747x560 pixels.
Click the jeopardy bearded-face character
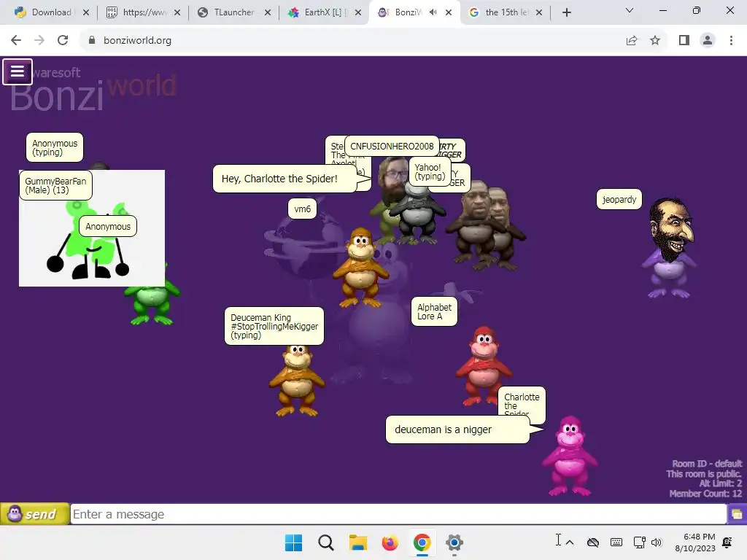click(x=671, y=248)
